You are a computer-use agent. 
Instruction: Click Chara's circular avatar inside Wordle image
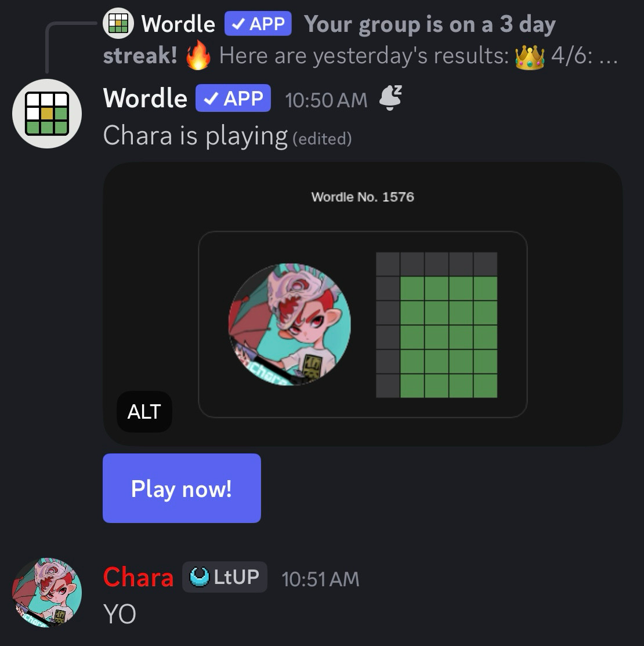click(x=290, y=324)
